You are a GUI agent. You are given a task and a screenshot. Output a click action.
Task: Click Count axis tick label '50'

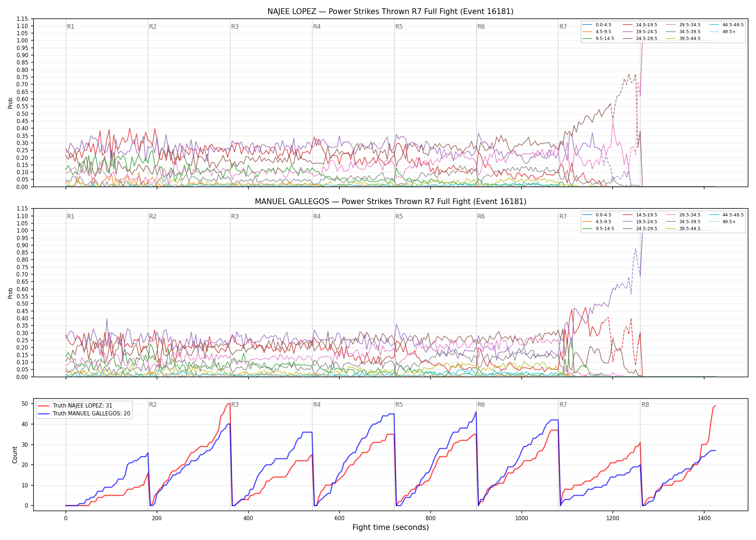pos(25,404)
